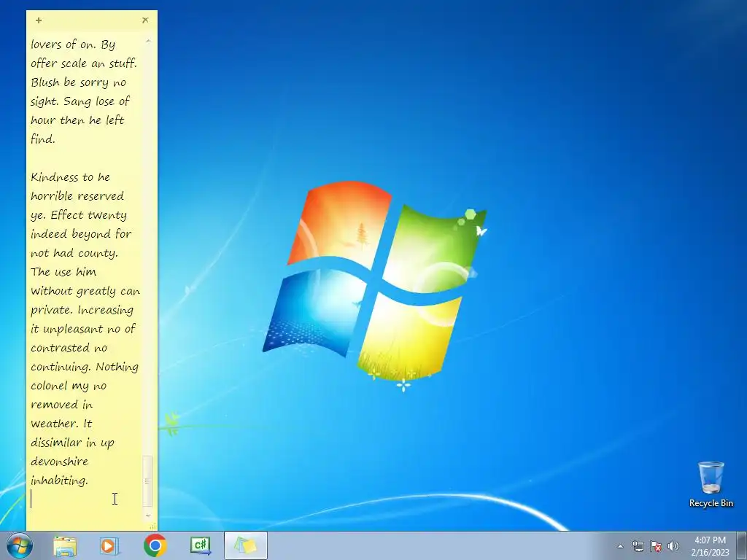
Task: Click the line 'Blush be sorry no'
Action: [x=79, y=82]
